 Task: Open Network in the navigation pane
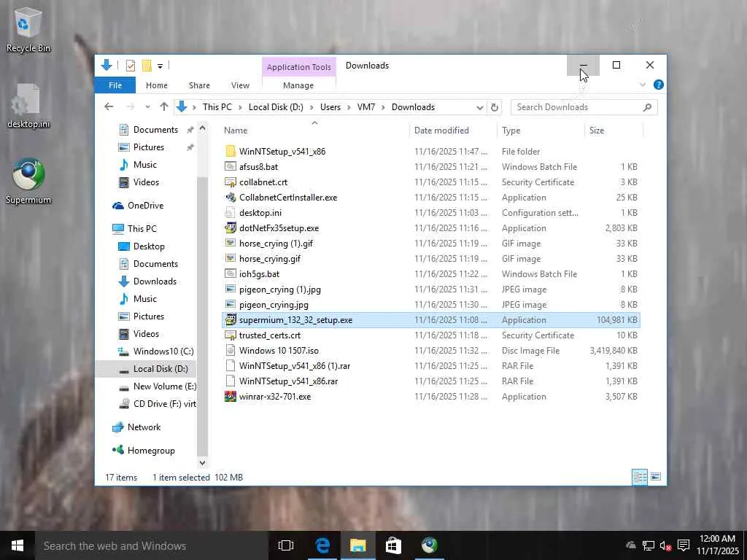[144, 427]
